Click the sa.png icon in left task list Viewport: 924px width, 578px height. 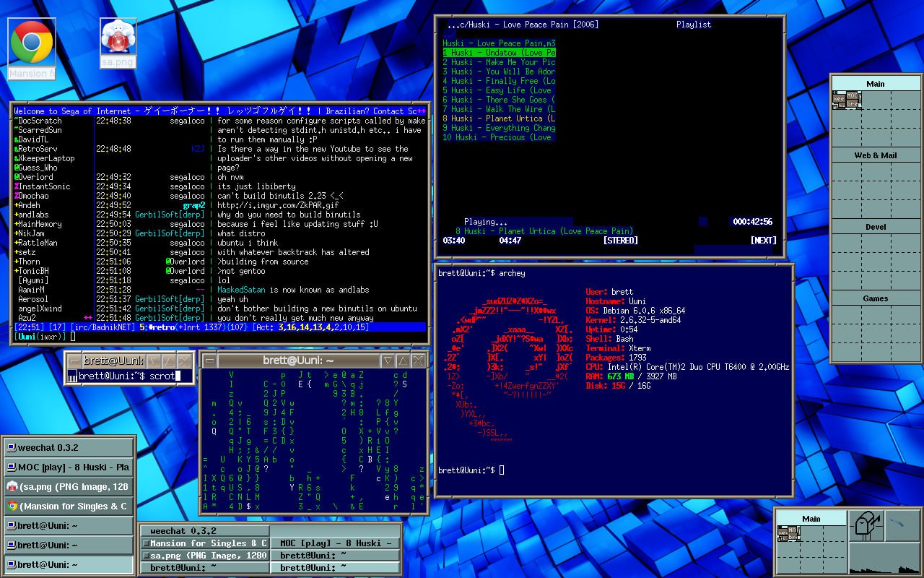pyautogui.click(x=12, y=486)
